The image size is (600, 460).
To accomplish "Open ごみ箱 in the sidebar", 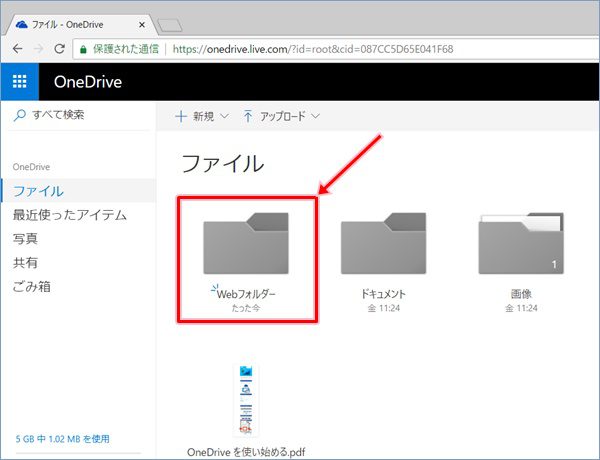I will (31, 286).
